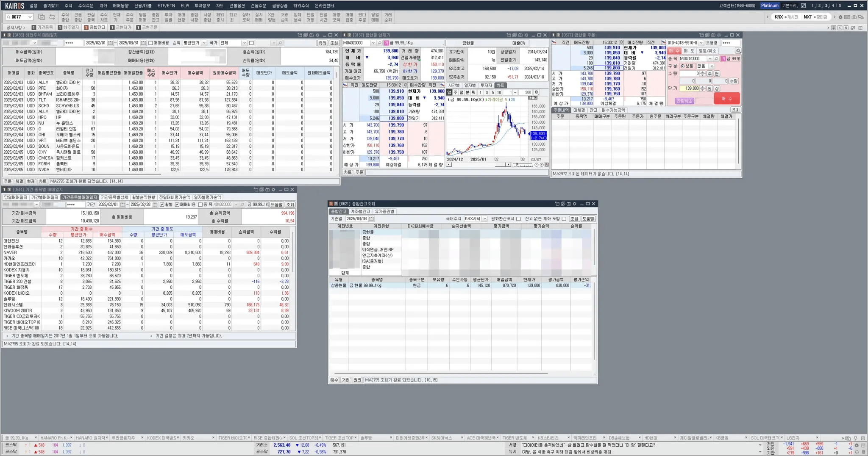Click gear icon in top-right global toolbar
The image size is (868, 456).
tap(840, 17)
